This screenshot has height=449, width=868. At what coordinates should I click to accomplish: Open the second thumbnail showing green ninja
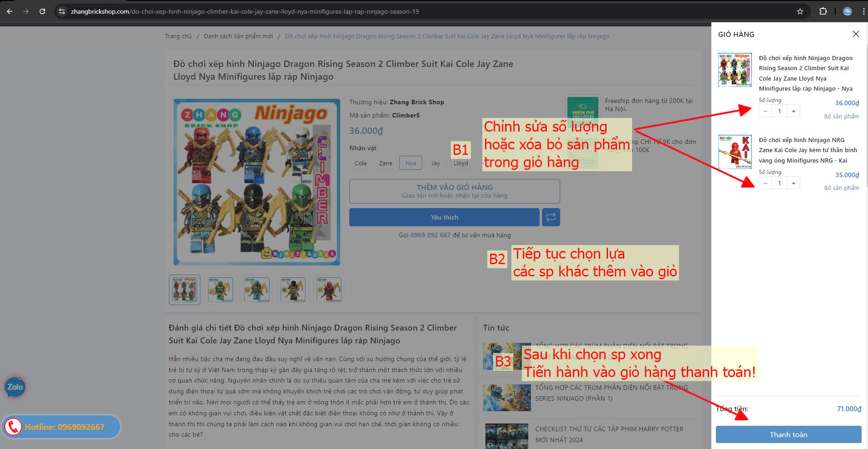click(220, 290)
